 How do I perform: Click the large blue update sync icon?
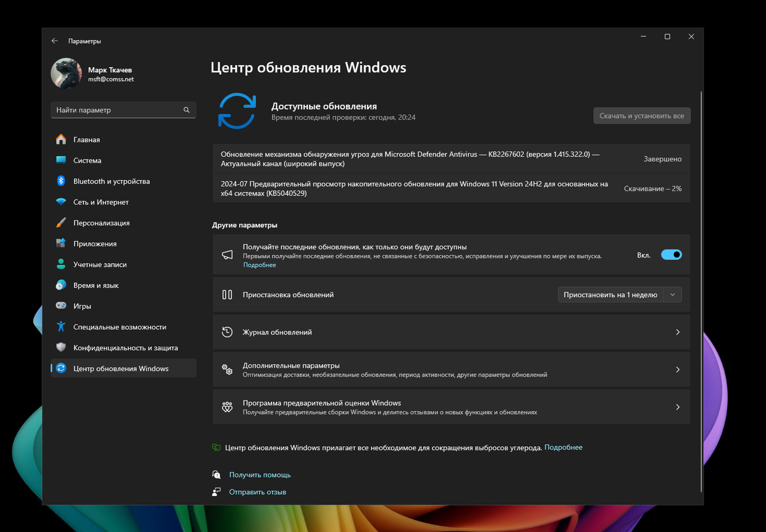pos(237,111)
